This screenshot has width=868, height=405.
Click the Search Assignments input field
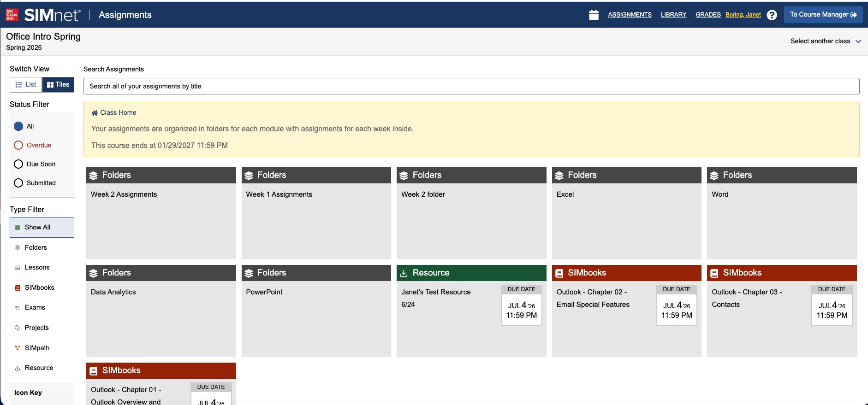pyautogui.click(x=471, y=86)
